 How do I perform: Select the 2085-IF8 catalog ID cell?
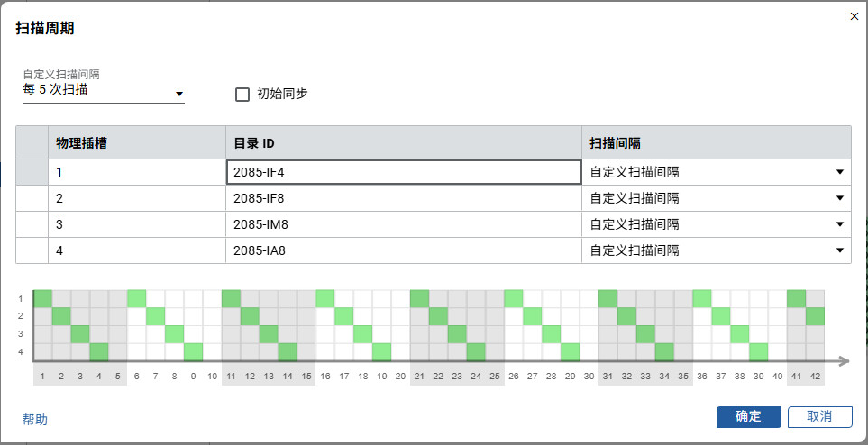point(403,198)
